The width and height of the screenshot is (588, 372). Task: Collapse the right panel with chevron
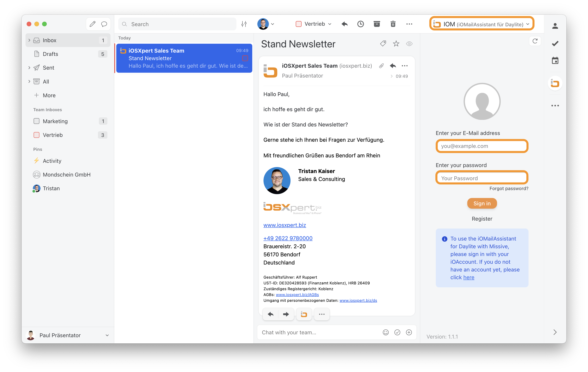[555, 332]
